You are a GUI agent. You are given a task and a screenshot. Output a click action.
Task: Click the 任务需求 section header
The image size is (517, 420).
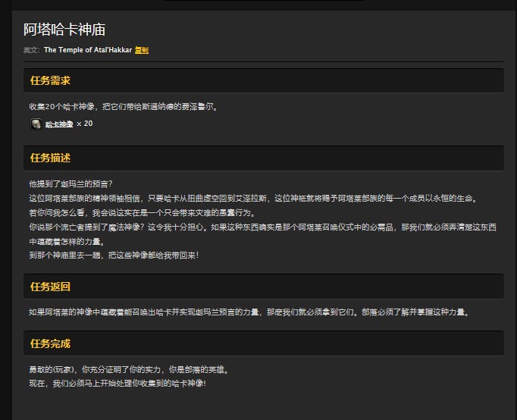point(50,80)
